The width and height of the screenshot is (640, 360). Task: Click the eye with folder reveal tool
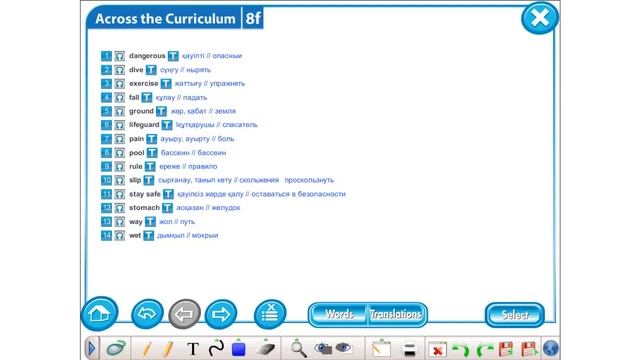click(x=323, y=348)
